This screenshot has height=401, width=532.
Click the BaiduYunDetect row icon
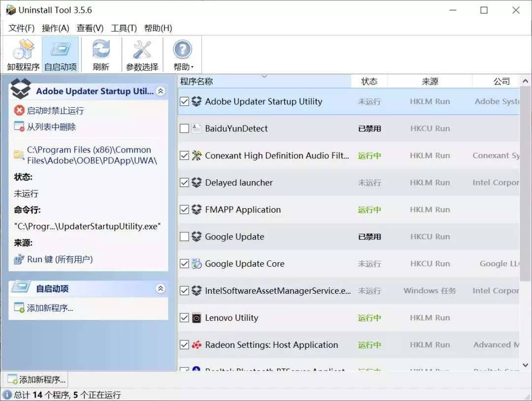click(x=197, y=128)
